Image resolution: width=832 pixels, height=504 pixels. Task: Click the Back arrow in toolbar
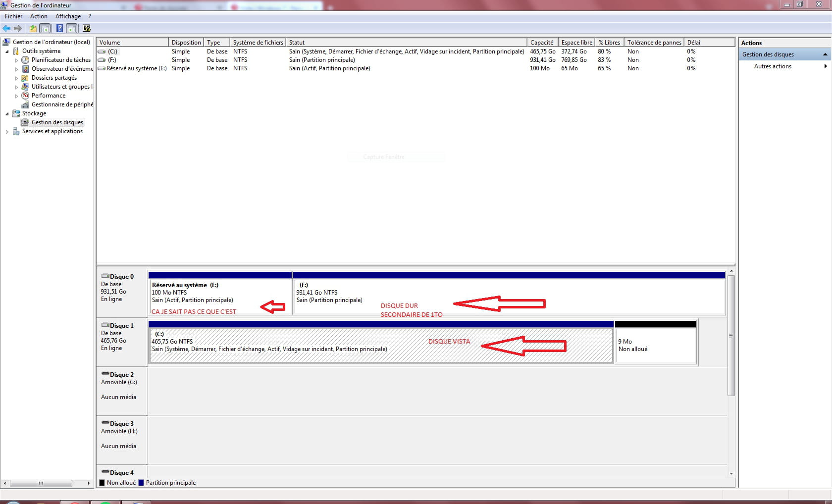tap(6, 29)
